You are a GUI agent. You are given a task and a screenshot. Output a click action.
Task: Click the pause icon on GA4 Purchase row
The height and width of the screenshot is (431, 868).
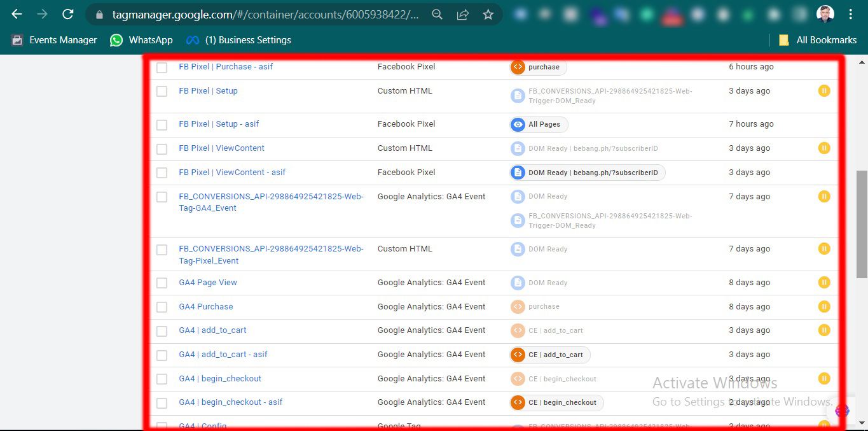click(x=824, y=307)
